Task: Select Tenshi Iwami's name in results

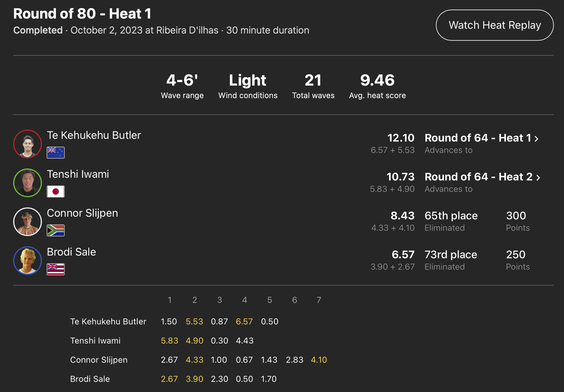Action: [x=78, y=174]
